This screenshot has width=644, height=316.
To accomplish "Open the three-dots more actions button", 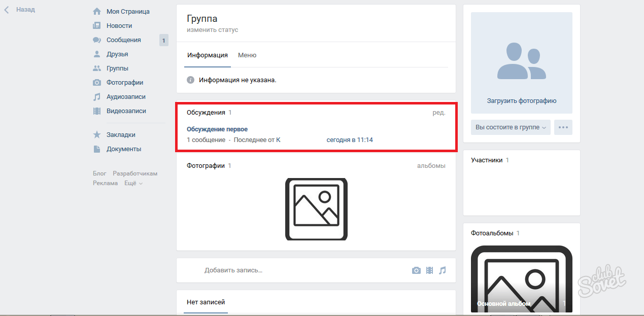I will pos(563,127).
